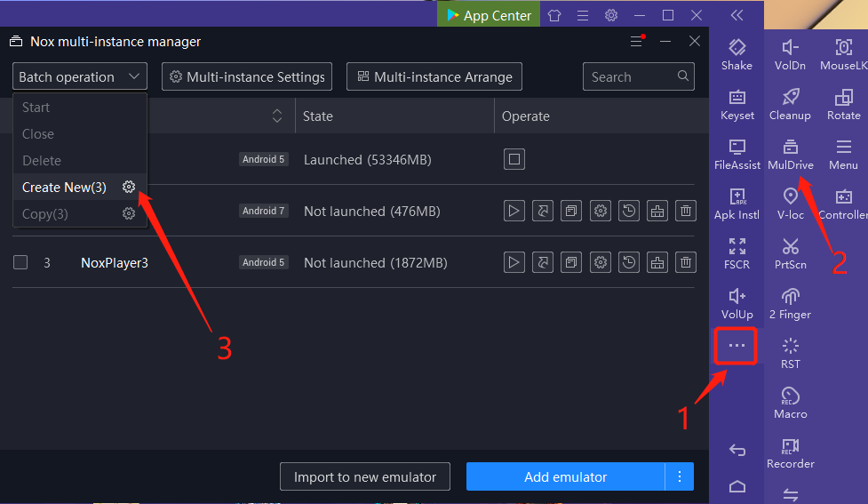Take a screenshot with PrtScn

pyautogui.click(x=790, y=246)
